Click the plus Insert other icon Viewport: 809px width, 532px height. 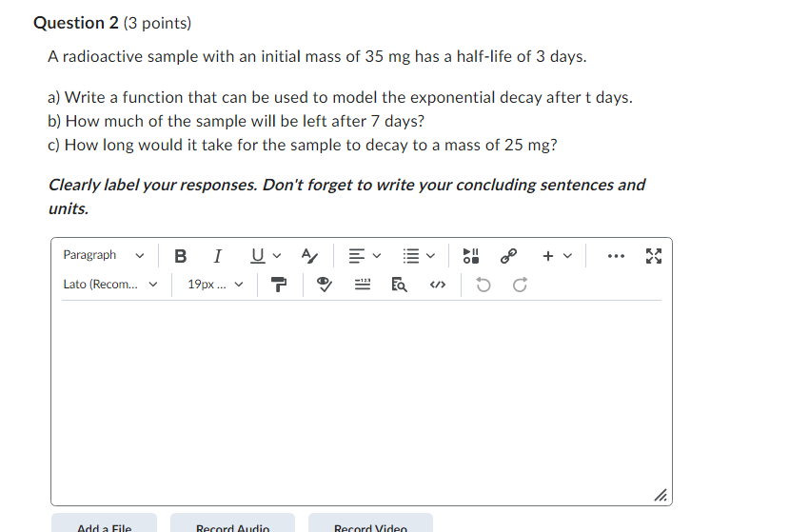[548, 256]
